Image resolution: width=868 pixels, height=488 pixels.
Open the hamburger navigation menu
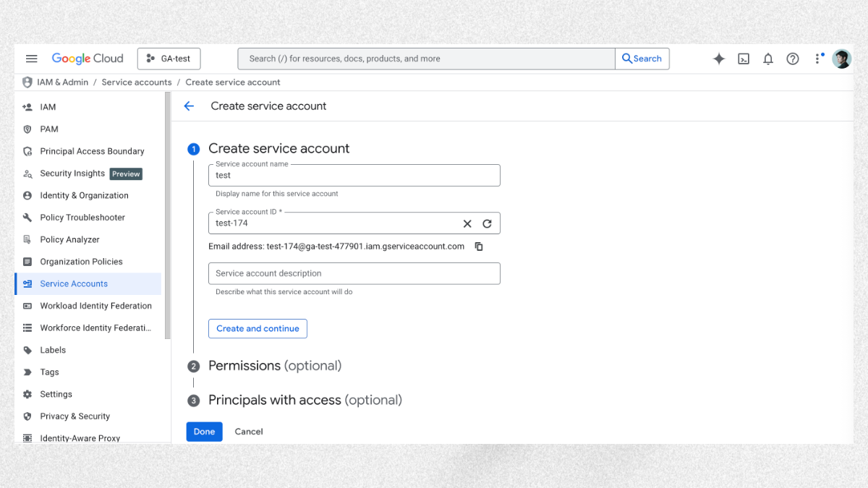31,59
